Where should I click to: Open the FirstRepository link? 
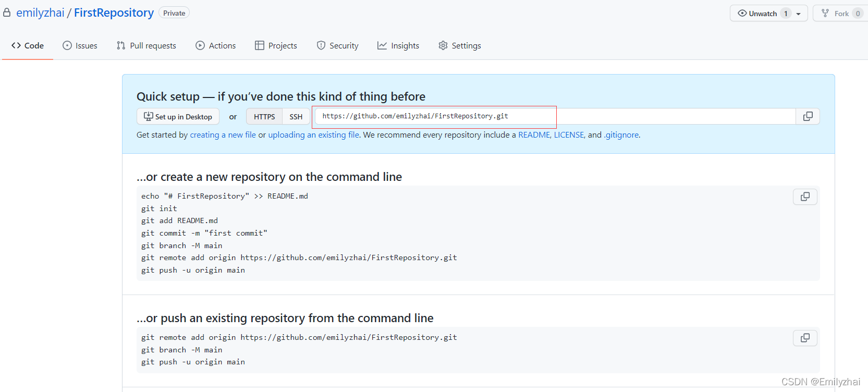(114, 13)
